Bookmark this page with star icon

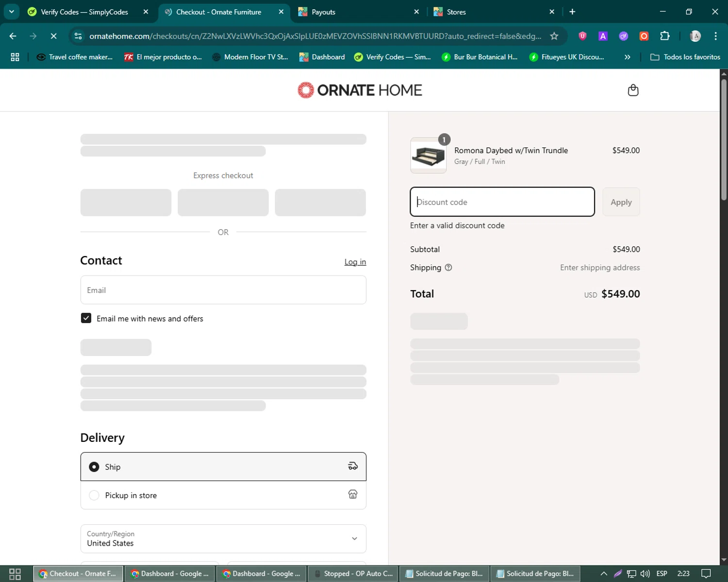pos(554,36)
